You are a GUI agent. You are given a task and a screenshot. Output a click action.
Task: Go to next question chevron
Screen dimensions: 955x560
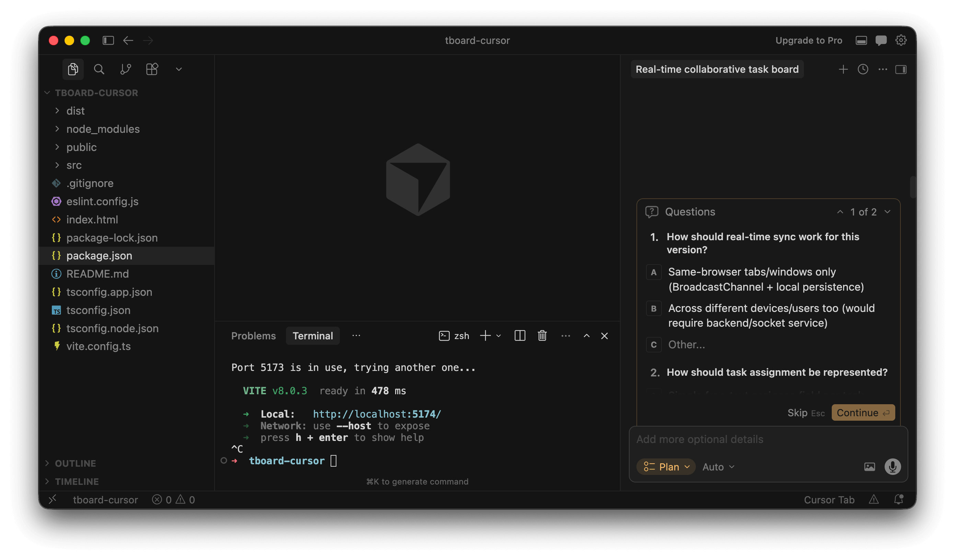coord(887,212)
